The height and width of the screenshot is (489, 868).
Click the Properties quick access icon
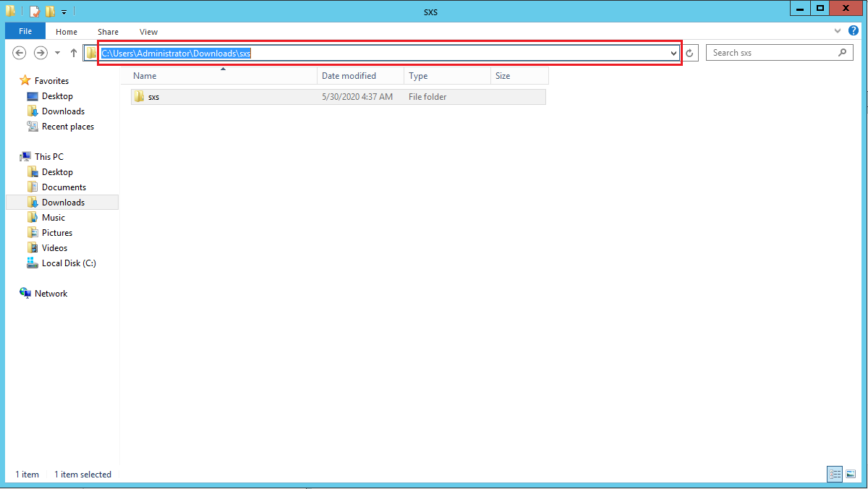[34, 11]
